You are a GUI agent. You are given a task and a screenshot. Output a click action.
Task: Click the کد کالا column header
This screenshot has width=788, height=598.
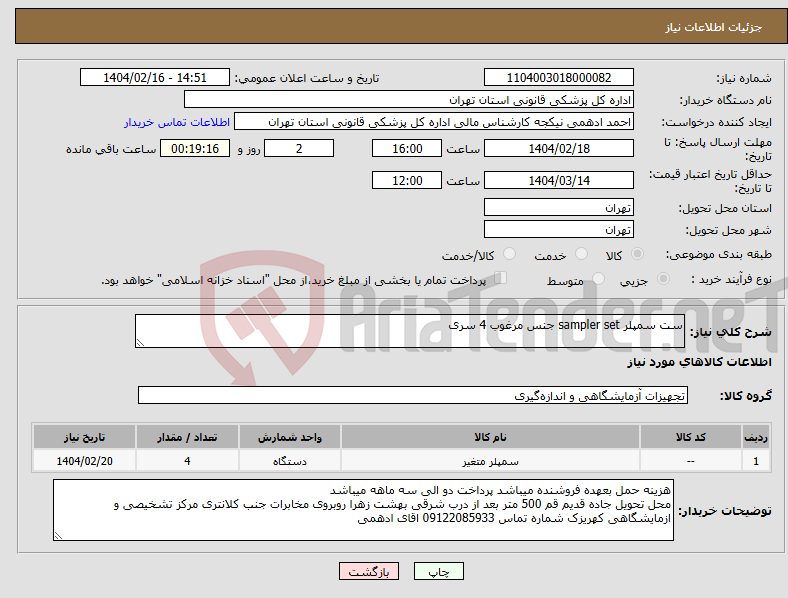691,437
